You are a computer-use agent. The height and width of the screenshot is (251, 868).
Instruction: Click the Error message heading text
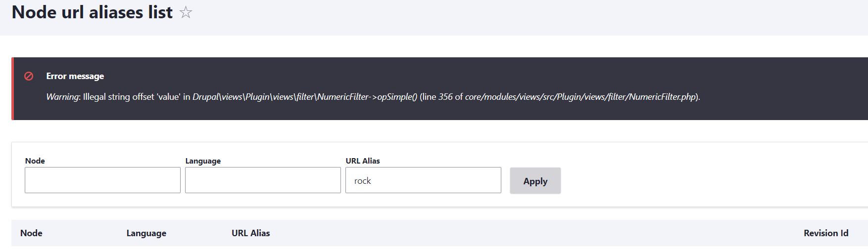click(75, 76)
